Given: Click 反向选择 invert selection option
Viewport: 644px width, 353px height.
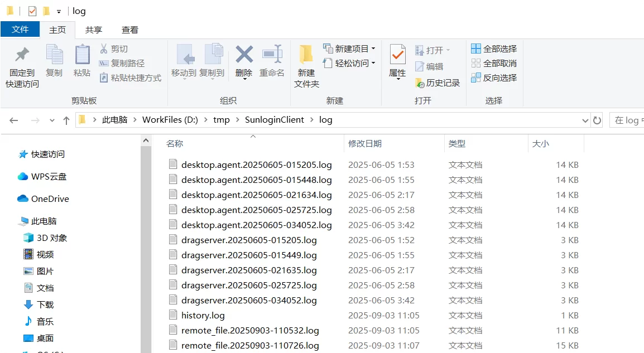Looking at the screenshot, I should pos(494,78).
